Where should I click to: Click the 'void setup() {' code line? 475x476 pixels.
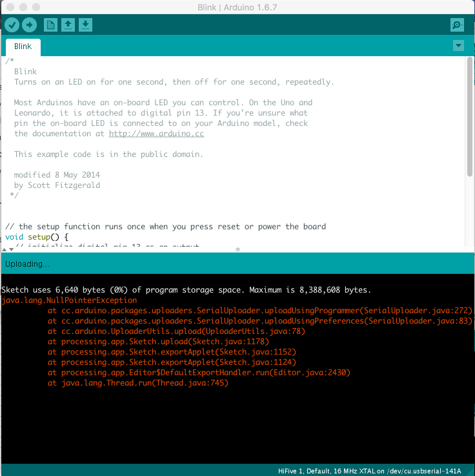coord(37,237)
